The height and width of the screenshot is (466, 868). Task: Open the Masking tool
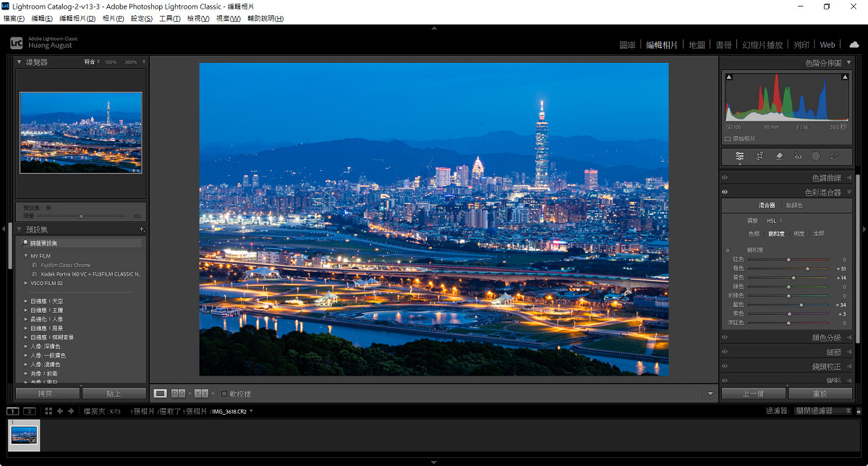816,156
